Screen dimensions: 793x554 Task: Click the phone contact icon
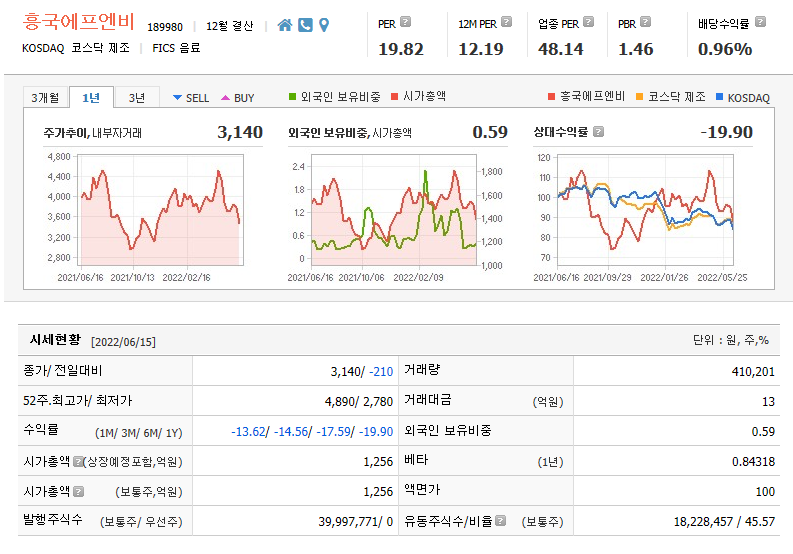click(305, 25)
